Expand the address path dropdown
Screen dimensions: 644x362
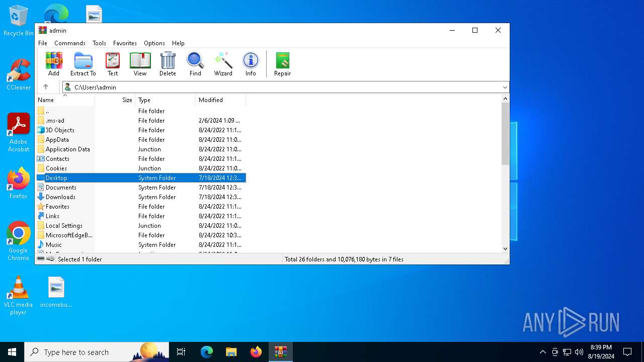coord(505,87)
